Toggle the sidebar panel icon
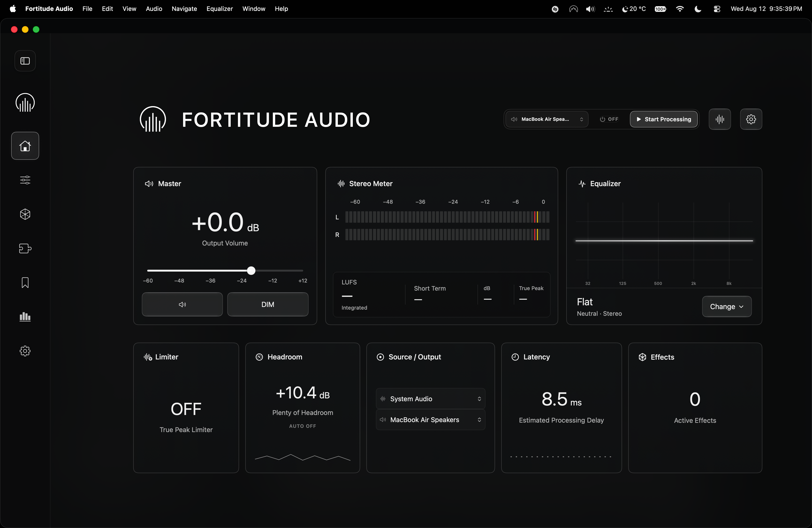812x528 pixels. coord(25,61)
